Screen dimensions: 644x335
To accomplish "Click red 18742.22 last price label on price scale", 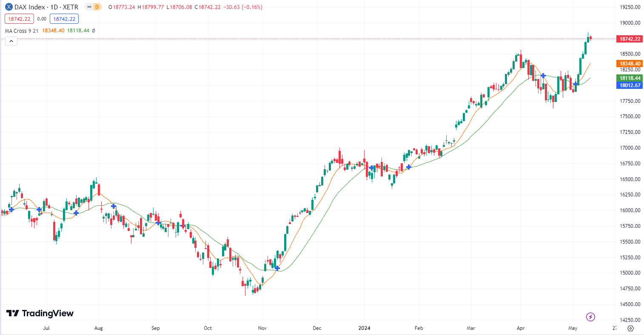I will pyautogui.click(x=630, y=39).
